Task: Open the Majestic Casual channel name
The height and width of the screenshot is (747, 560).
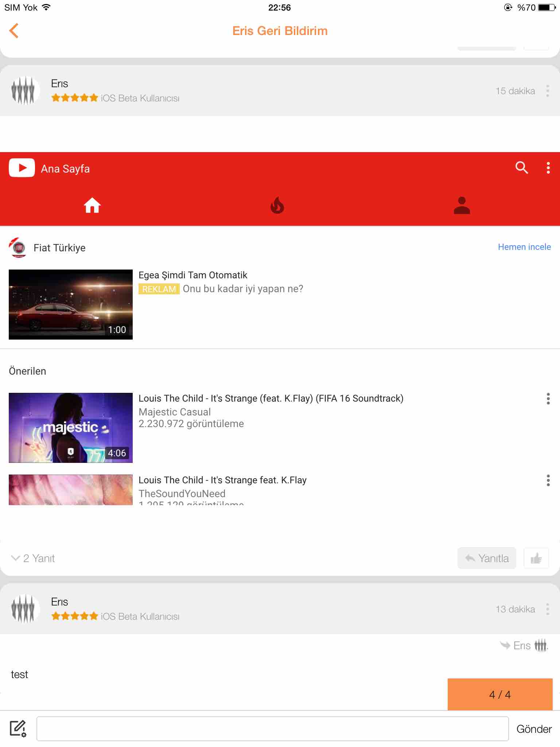Action: (175, 412)
